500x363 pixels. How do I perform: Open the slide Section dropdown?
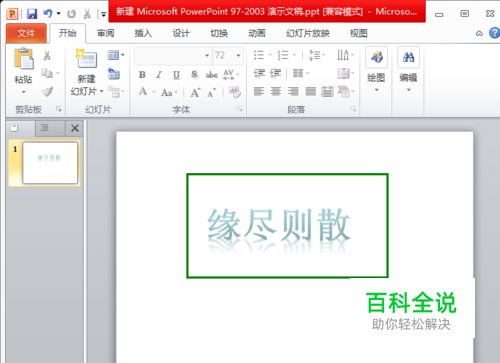click(x=116, y=91)
